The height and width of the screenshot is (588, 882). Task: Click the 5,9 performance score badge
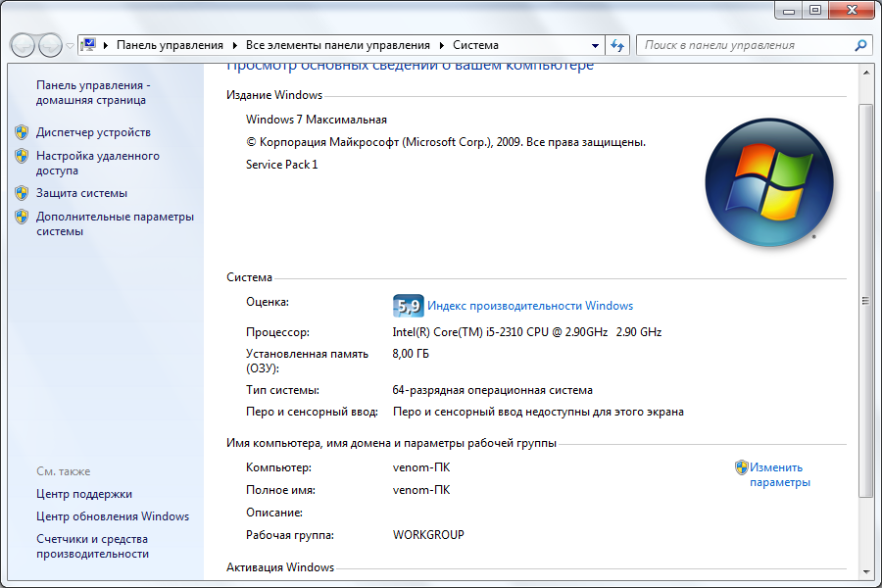[409, 306]
